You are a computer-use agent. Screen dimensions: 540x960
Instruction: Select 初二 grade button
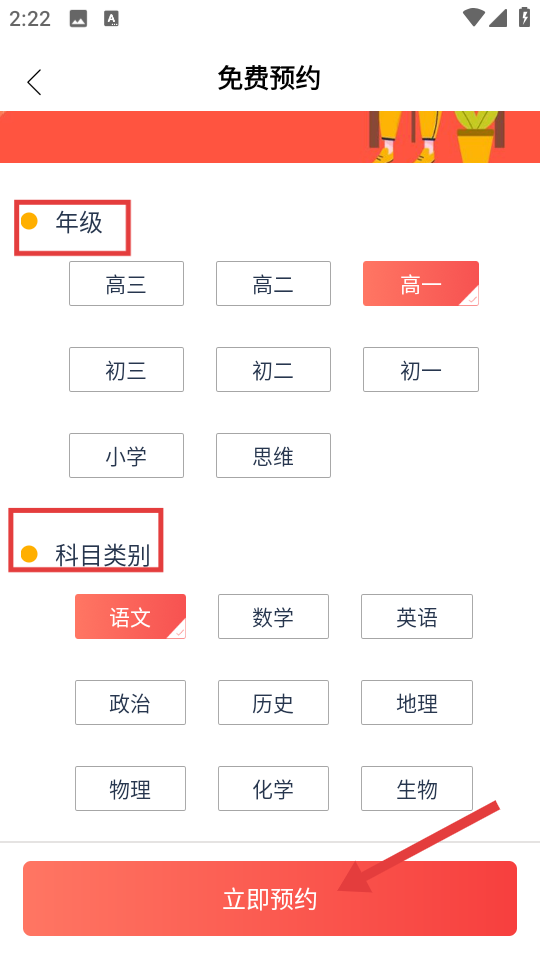coord(273,369)
